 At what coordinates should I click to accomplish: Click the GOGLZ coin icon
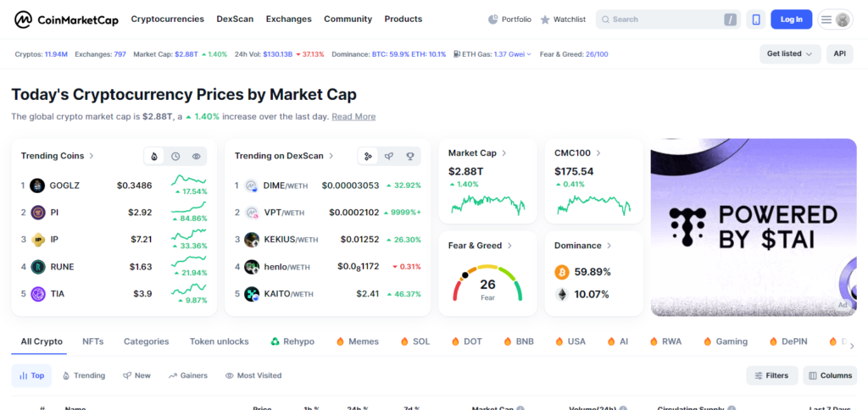(37, 186)
